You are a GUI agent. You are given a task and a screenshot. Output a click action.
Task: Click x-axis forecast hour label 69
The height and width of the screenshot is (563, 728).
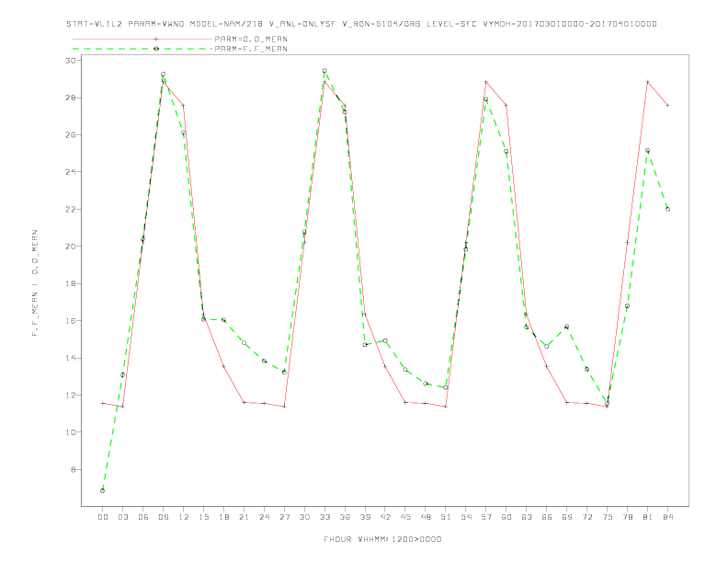pos(567,517)
